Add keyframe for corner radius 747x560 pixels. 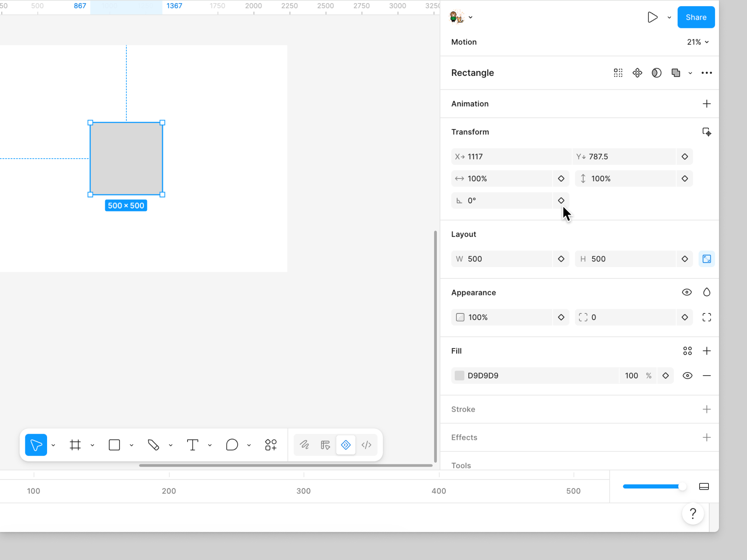coord(685,317)
